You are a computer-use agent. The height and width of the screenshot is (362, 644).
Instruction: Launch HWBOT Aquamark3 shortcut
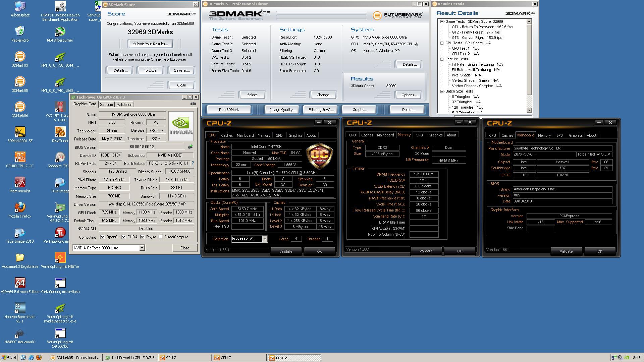coord(20,336)
